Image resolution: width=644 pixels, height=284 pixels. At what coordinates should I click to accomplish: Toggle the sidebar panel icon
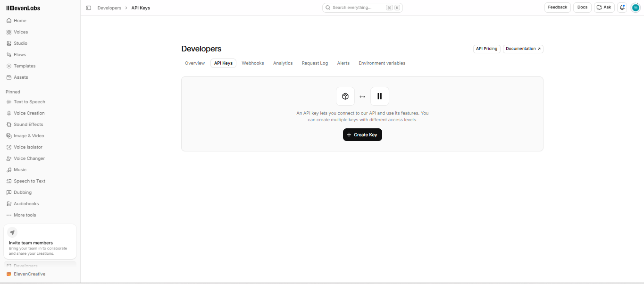pos(89,8)
